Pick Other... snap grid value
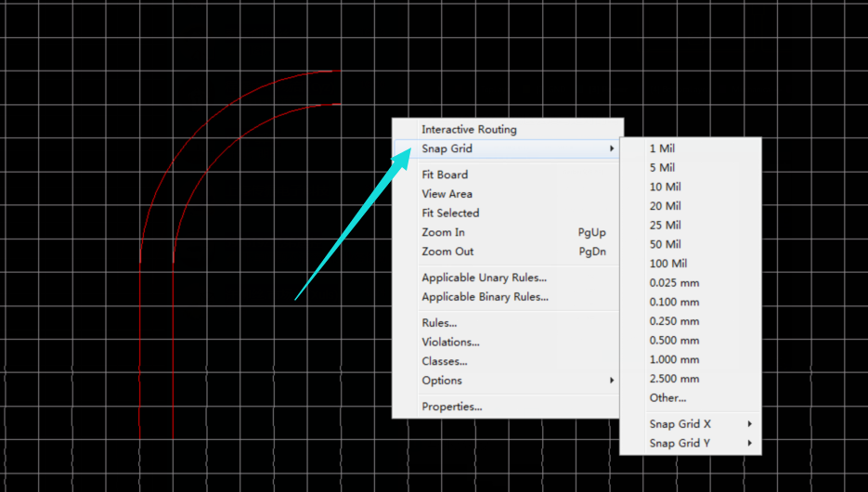The image size is (868, 492). pyautogui.click(x=667, y=398)
